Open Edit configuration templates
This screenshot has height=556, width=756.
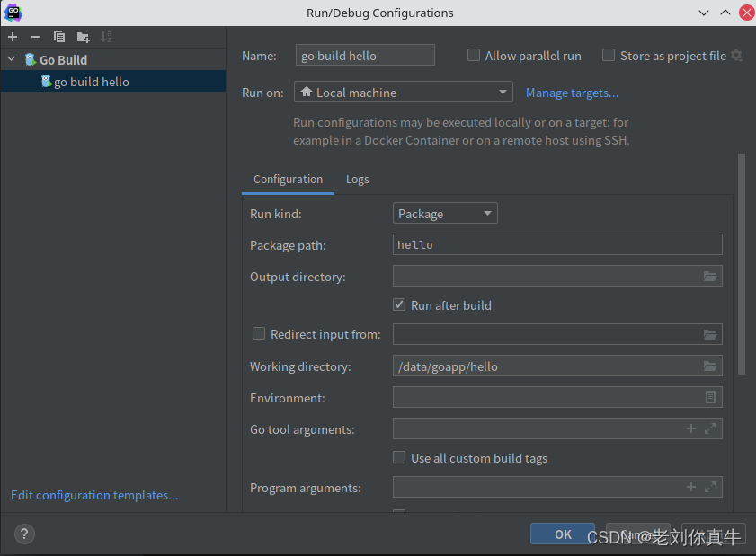[x=93, y=495]
